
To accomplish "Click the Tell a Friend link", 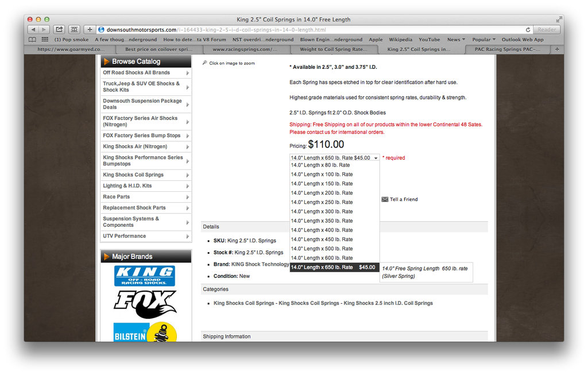I will [x=404, y=199].
